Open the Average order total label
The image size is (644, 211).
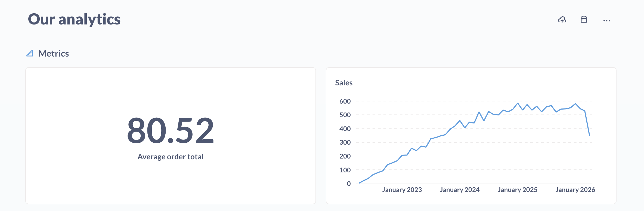(171, 157)
